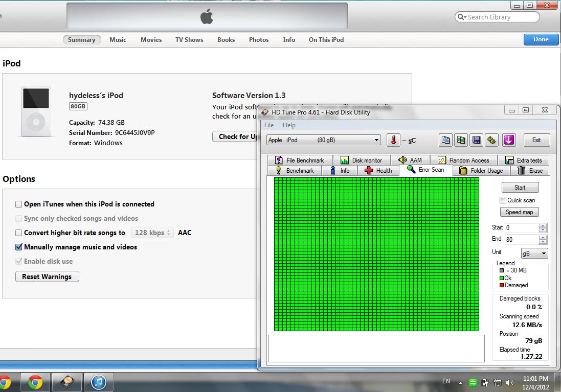
Task: Click the Done button in iTunes
Action: pos(541,39)
